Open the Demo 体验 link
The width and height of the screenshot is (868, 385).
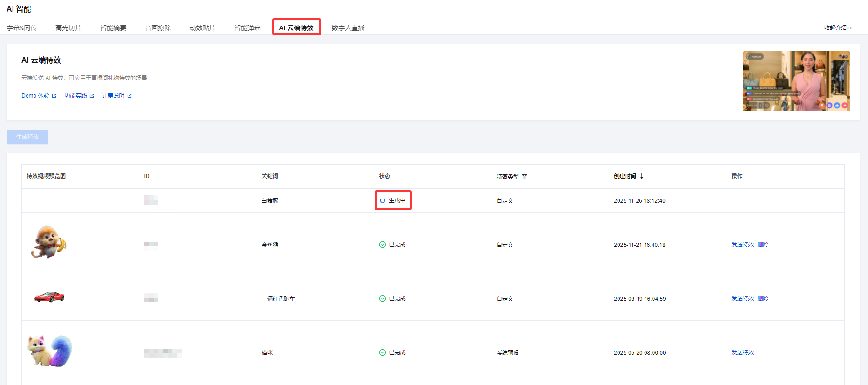coord(39,96)
